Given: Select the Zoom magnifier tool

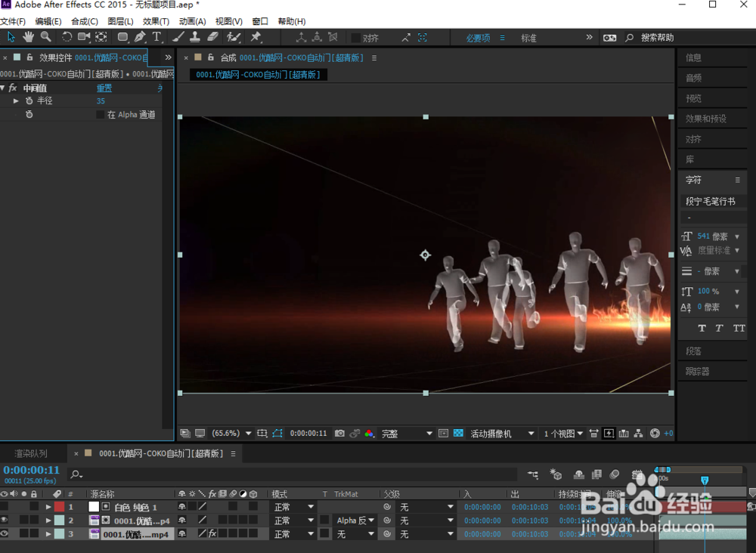Looking at the screenshot, I should click(46, 36).
